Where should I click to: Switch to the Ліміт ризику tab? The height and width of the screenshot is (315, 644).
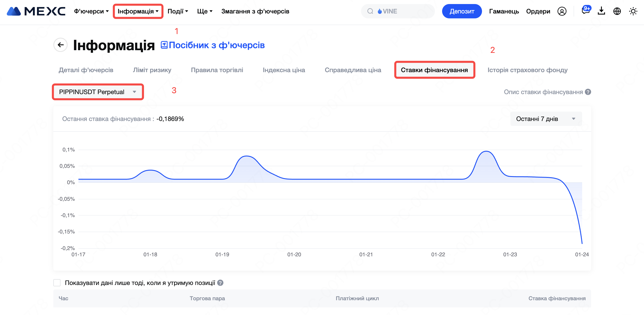[152, 70]
